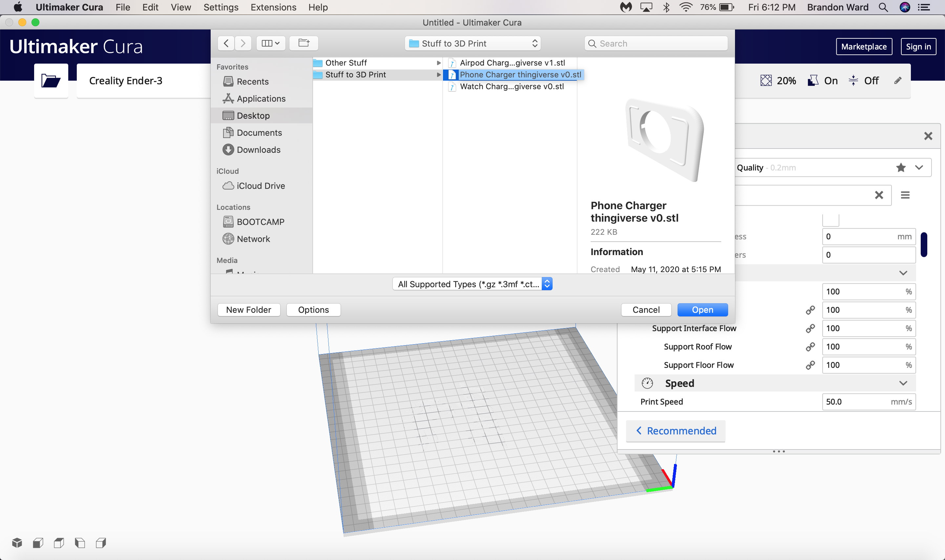945x560 pixels.
Task: Click the Print Speed input field
Action: coord(868,402)
